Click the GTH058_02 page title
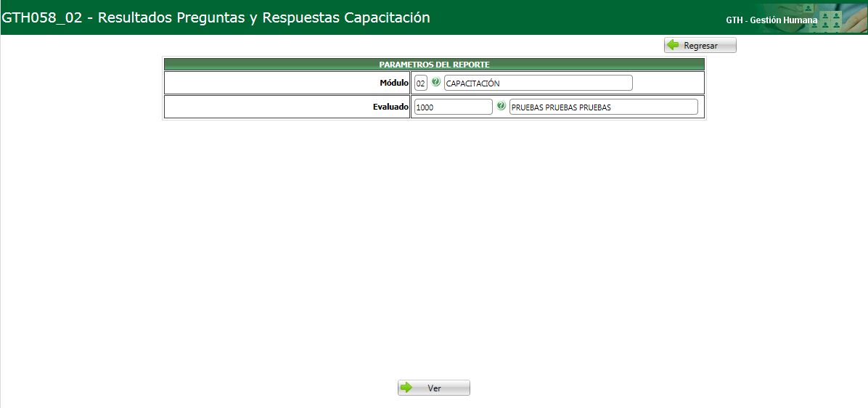868x408 pixels. click(x=216, y=17)
